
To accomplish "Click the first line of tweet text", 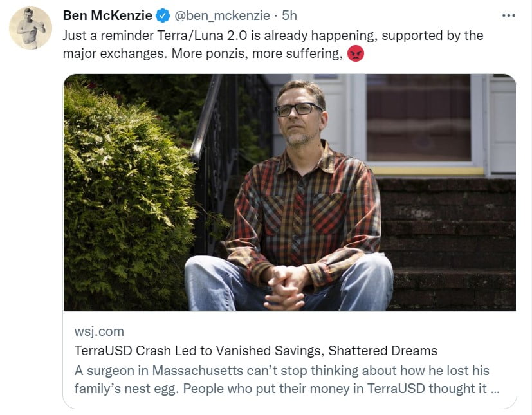I will pos(273,35).
